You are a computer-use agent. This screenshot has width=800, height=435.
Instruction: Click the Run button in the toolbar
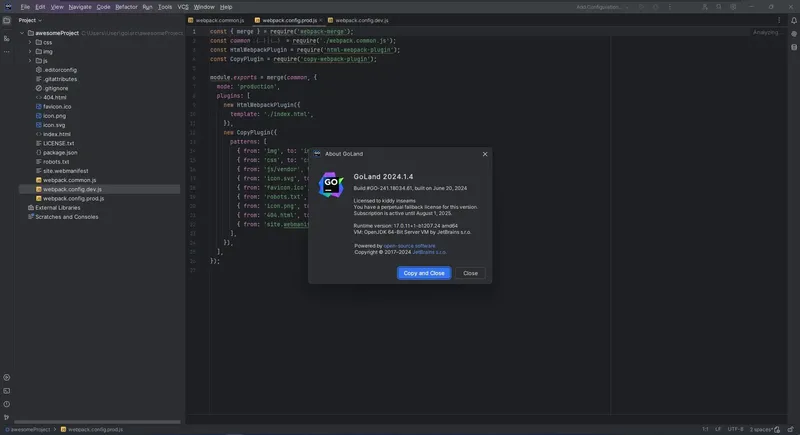pos(641,7)
